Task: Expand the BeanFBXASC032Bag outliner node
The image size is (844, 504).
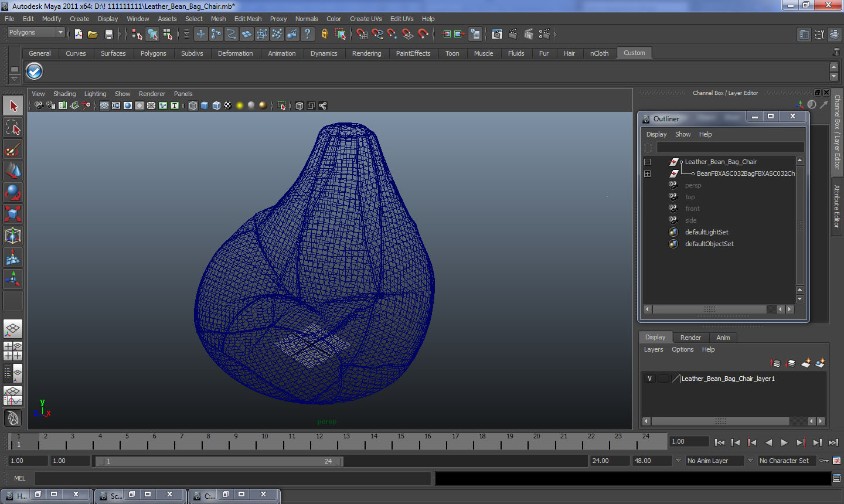Action: tap(647, 173)
